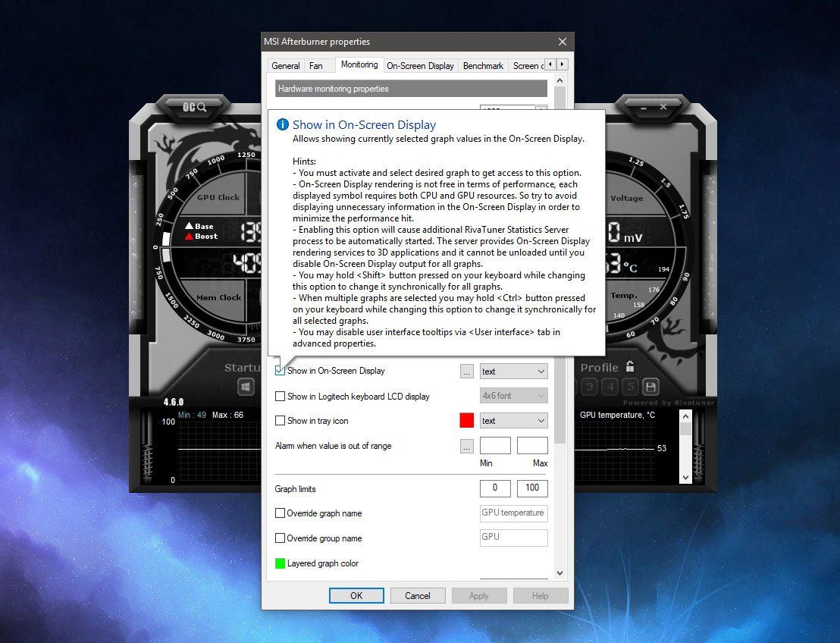The image size is (840, 643).
Task: Open the Benchmark tab
Action: pyautogui.click(x=483, y=66)
